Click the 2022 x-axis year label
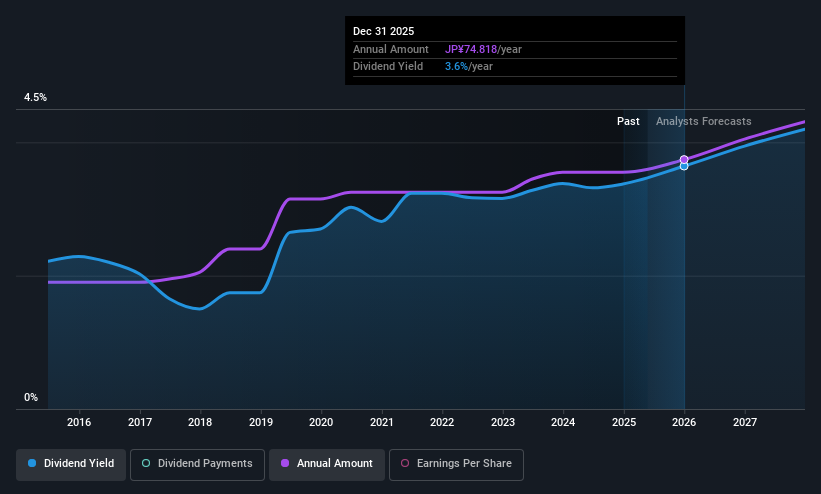Image resolution: width=821 pixels, height=494 pixels. pyautogui.click(x=442, y=422)
